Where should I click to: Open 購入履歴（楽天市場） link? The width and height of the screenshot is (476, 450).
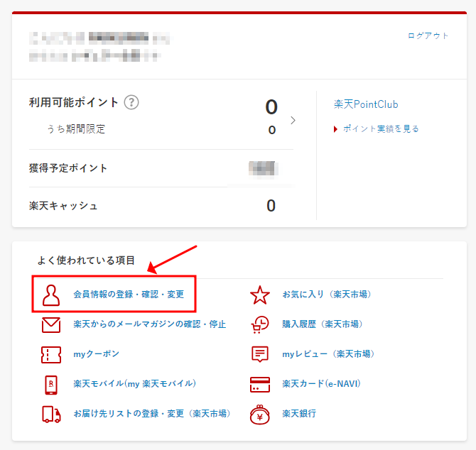323,324
